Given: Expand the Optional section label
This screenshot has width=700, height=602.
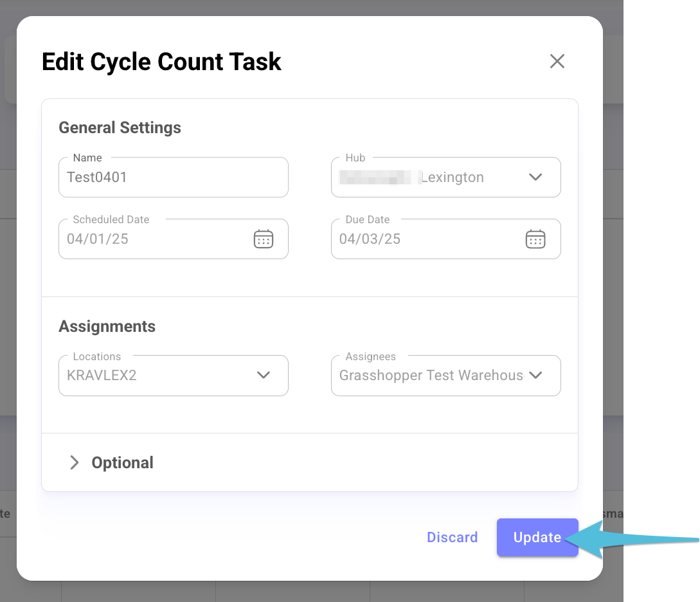Looking at the screenshot, I should pyautogui.click(x=122, y=462).
